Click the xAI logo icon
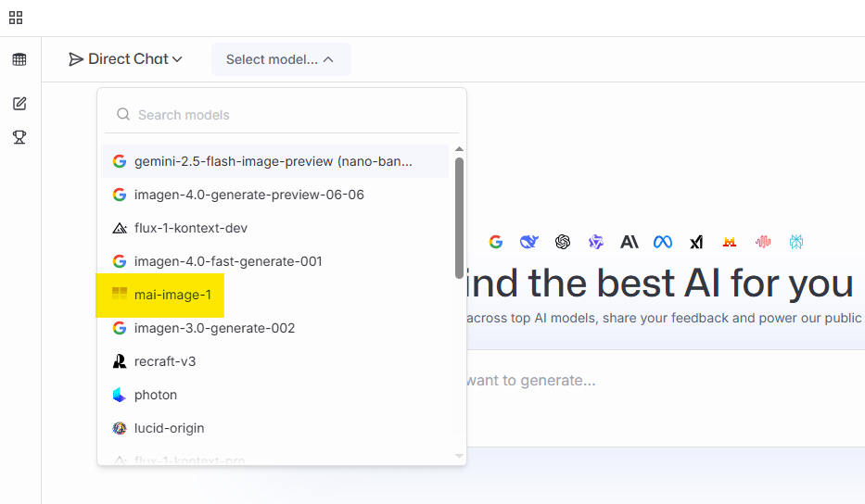The image size is (865, 504). coord(696,242)
